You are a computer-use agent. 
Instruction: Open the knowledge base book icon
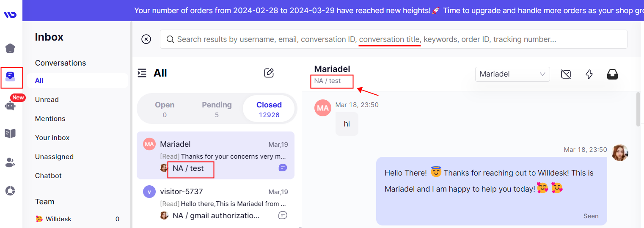point(10,134)
